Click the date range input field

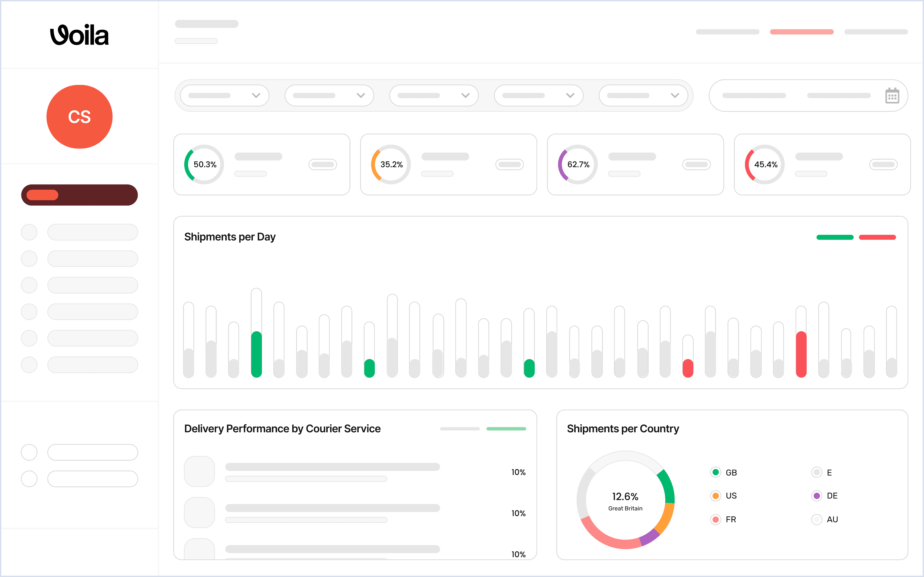pos(808,95)
